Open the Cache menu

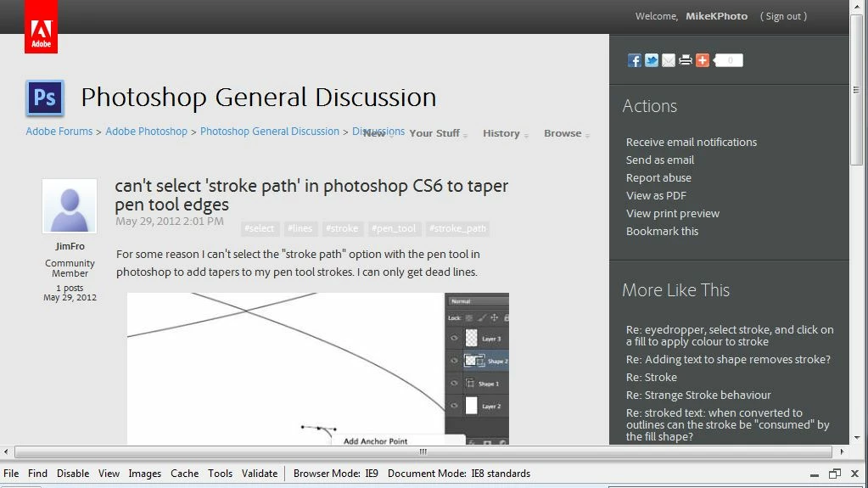(184, 474)
